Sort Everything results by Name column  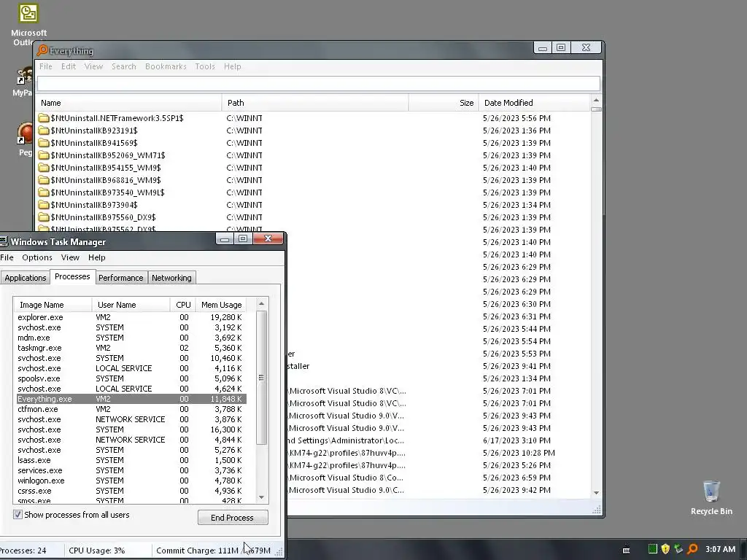point(128,102)
